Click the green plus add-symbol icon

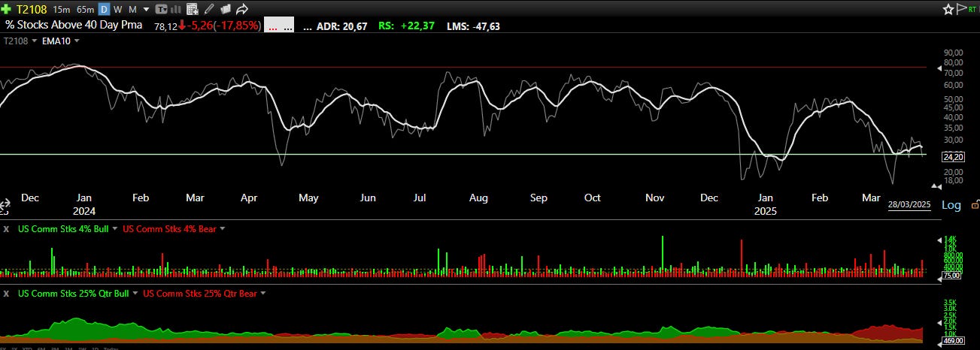pyautogui.click(x=6, y=10)
